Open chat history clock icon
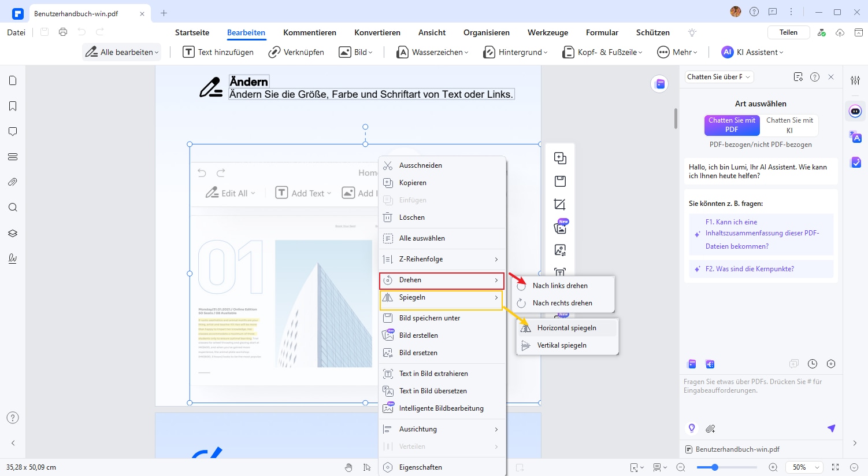Screen dimensions: 868x476 point(813,364)
